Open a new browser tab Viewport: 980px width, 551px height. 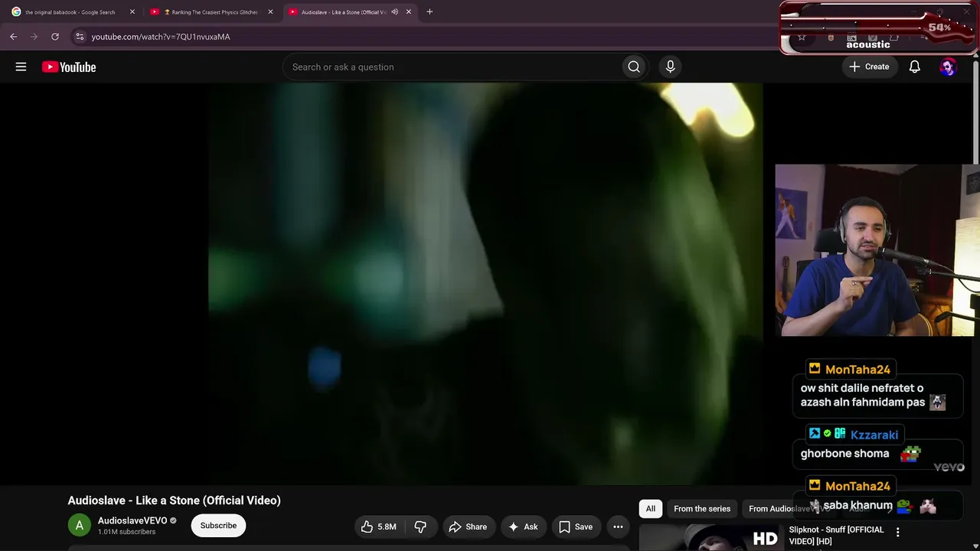click(430, 11)
